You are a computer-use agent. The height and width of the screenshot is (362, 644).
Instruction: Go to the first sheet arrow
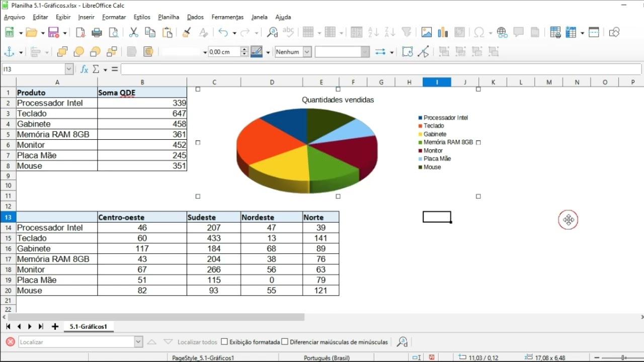coord(8,327)
